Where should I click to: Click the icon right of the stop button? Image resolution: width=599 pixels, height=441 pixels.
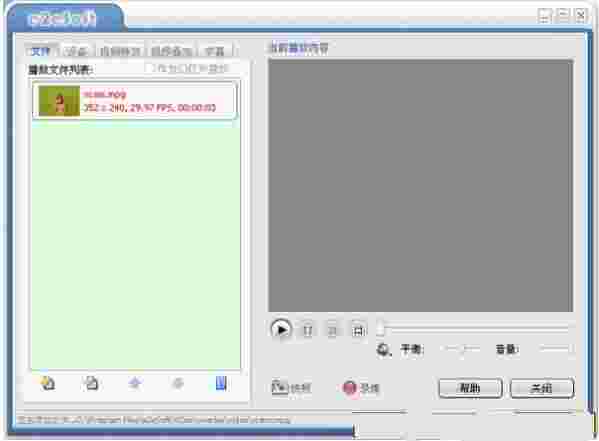tap(358, 329)
